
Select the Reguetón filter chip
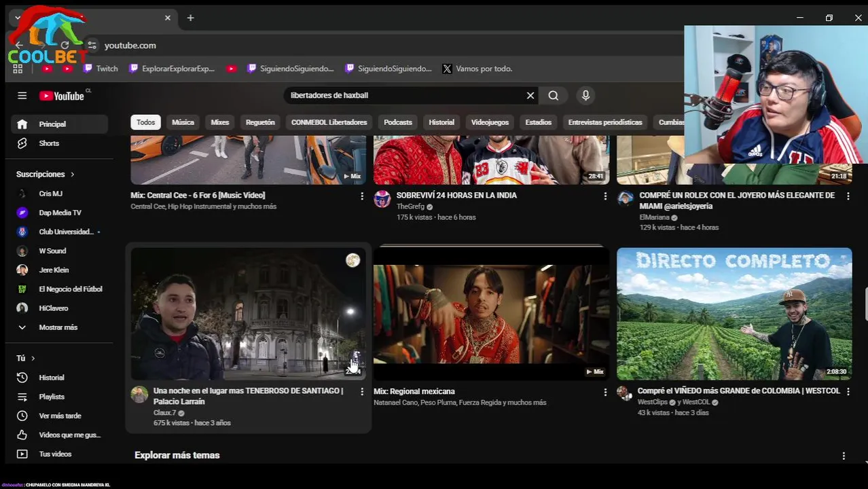(x=260, y=122)
